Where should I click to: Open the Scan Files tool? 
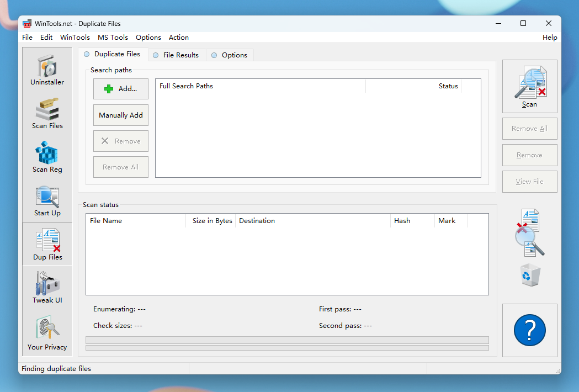(x=47, y=113)
